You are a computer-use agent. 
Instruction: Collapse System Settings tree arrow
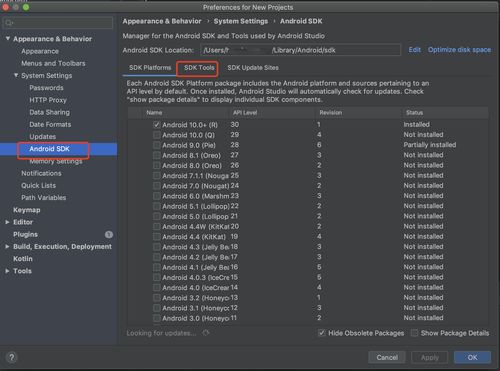(x=16, y=75)
